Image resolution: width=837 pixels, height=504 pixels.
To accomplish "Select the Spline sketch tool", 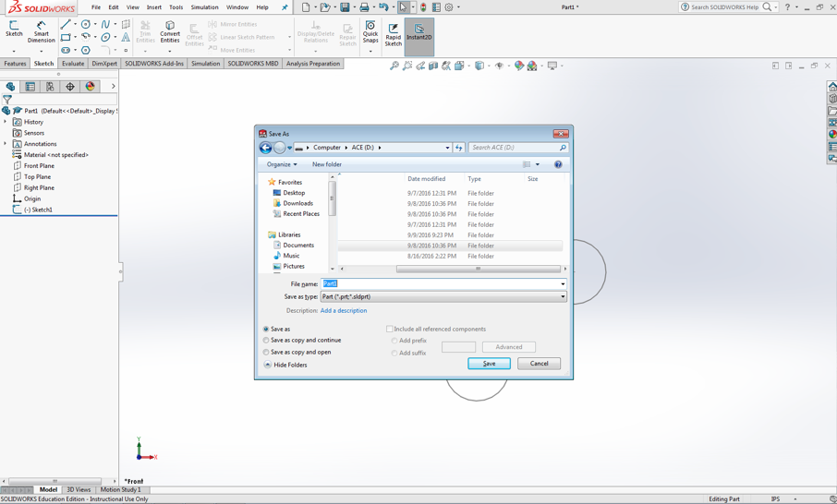I will click(x=105, y=25).
